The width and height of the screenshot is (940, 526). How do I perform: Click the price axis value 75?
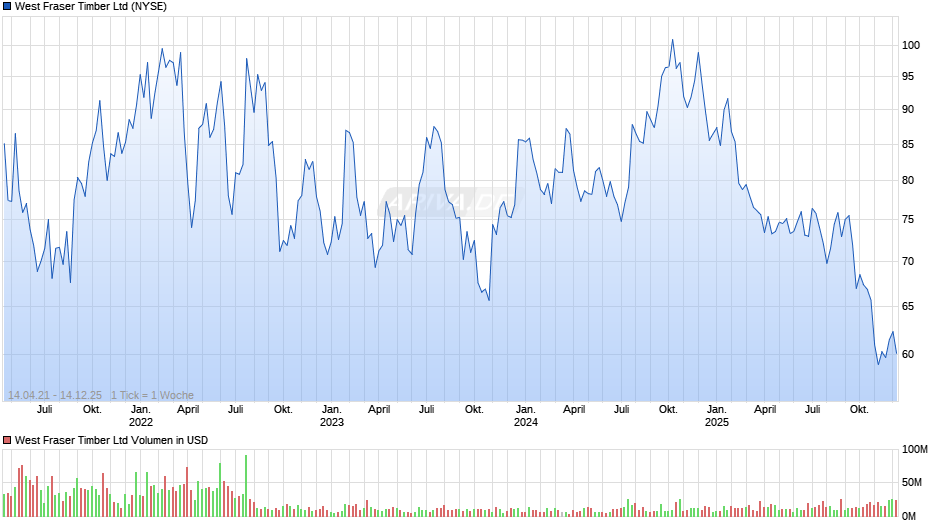point(908,220)
